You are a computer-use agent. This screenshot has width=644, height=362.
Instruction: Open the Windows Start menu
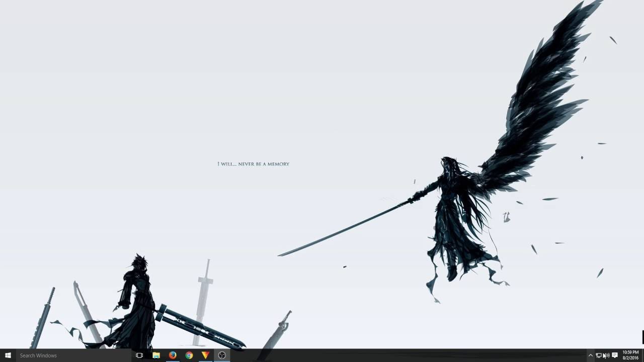point(8,355)
